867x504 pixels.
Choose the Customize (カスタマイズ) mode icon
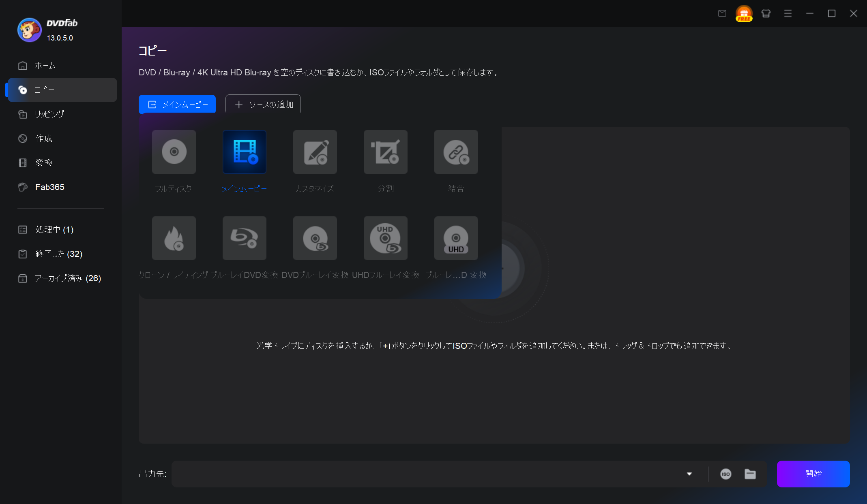[315, 152]
